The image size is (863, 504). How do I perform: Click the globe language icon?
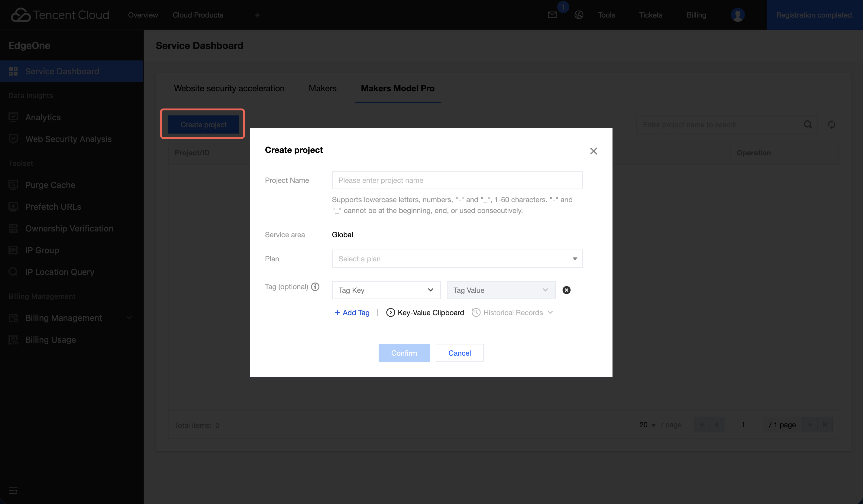coord(579,15)
